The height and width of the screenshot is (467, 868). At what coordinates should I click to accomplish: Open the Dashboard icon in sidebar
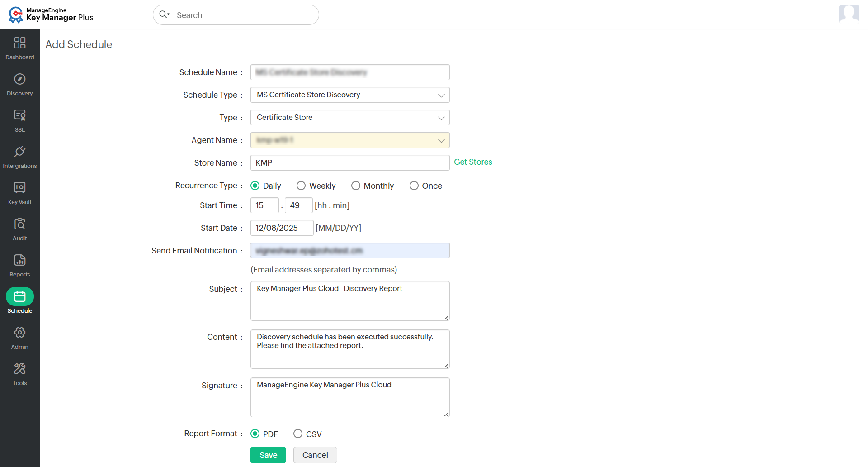tap(20, 43)
